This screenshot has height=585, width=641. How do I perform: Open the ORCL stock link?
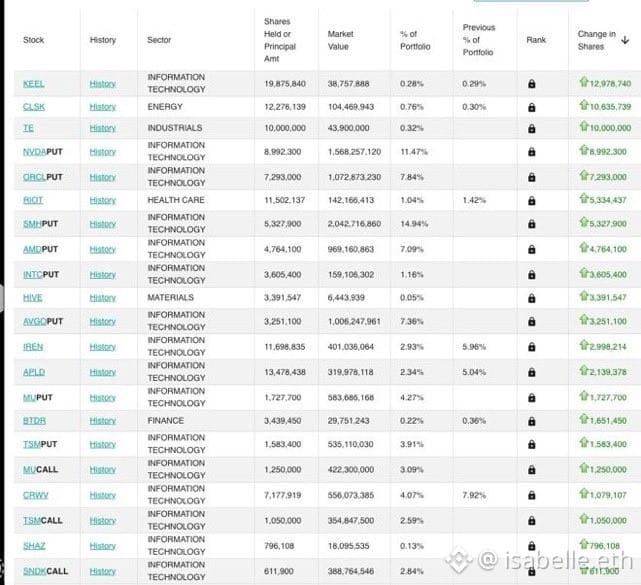pos(34,177)
